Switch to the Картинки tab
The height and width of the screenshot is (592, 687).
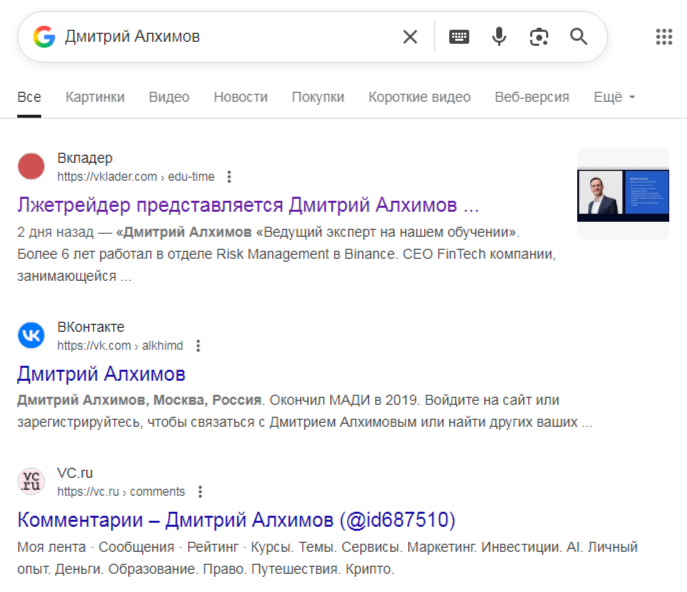tap(95, 97)
